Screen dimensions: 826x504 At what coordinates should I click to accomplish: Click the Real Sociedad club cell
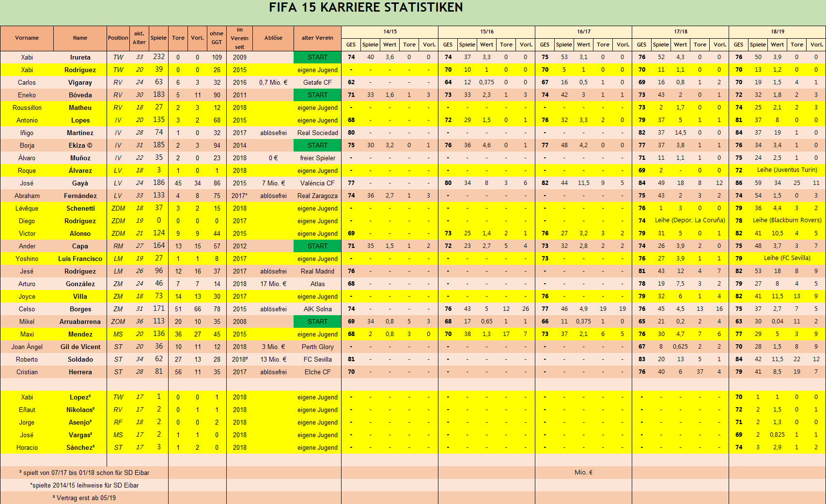[x=317, y=133]
